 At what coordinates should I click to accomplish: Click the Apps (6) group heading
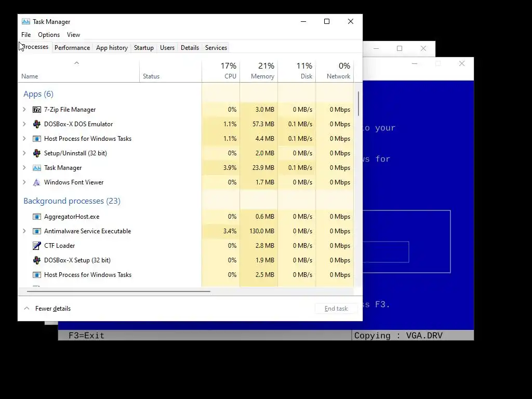tap(38, 94)
